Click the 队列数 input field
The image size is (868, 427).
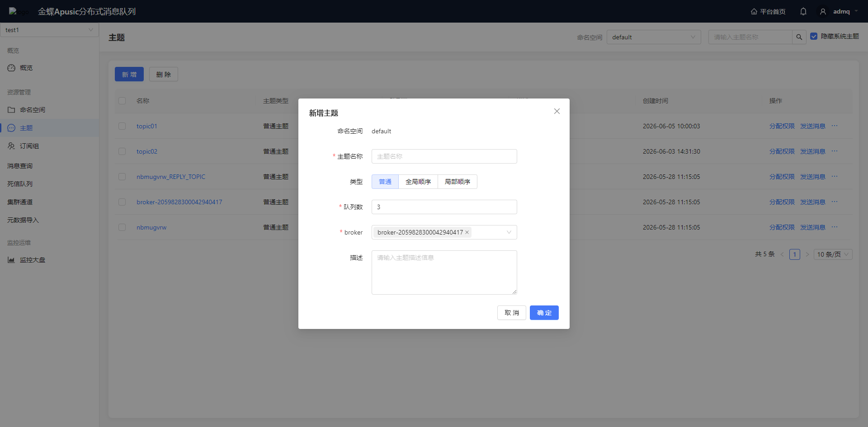point(444,207)
